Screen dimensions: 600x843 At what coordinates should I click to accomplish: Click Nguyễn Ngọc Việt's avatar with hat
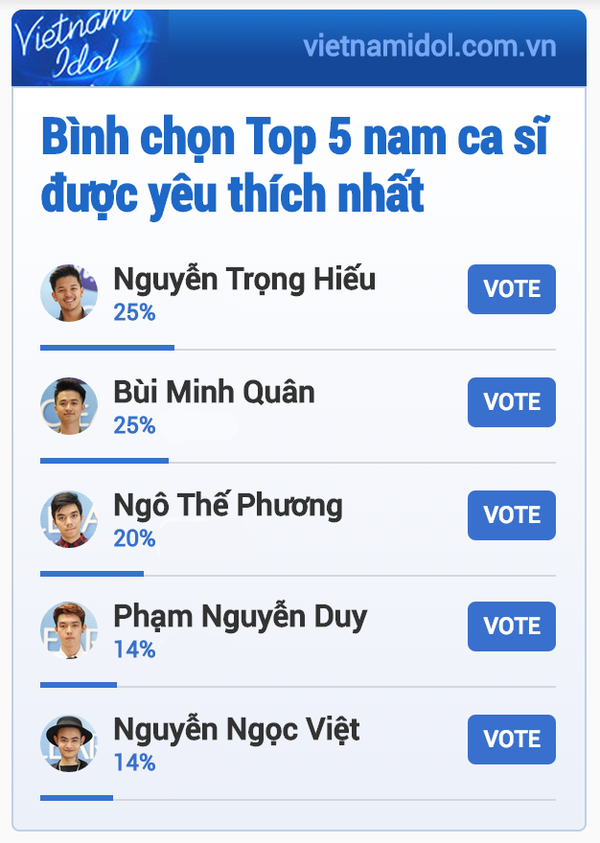[x=69, y=743]
